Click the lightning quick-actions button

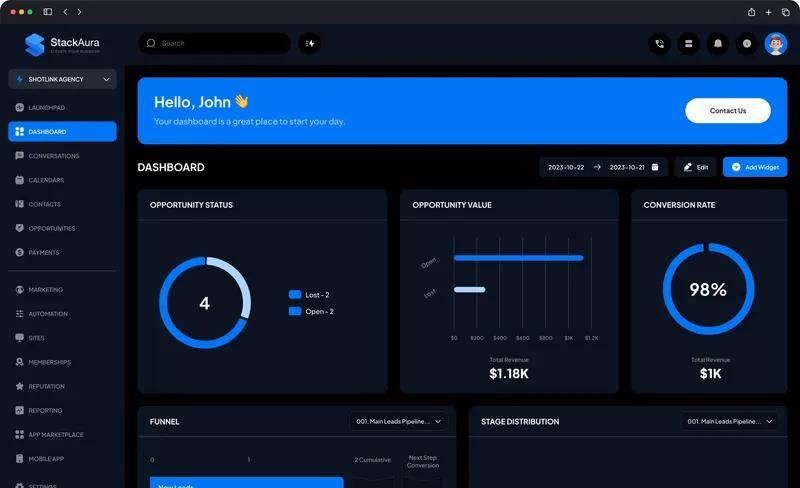point(309,43)
